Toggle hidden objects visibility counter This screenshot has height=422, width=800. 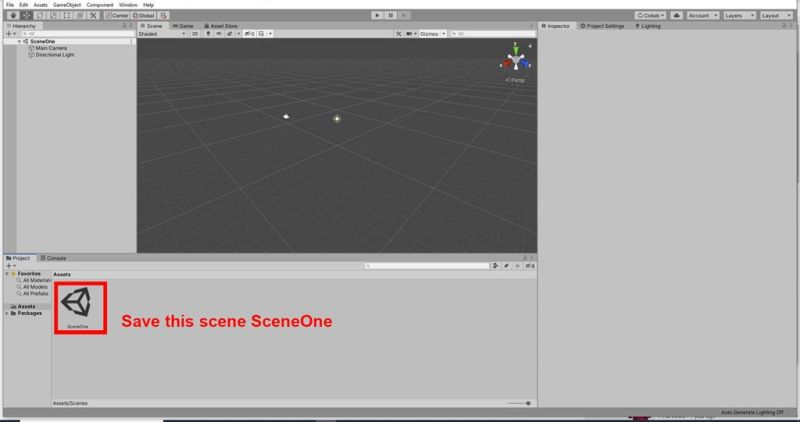coord(249,34)
